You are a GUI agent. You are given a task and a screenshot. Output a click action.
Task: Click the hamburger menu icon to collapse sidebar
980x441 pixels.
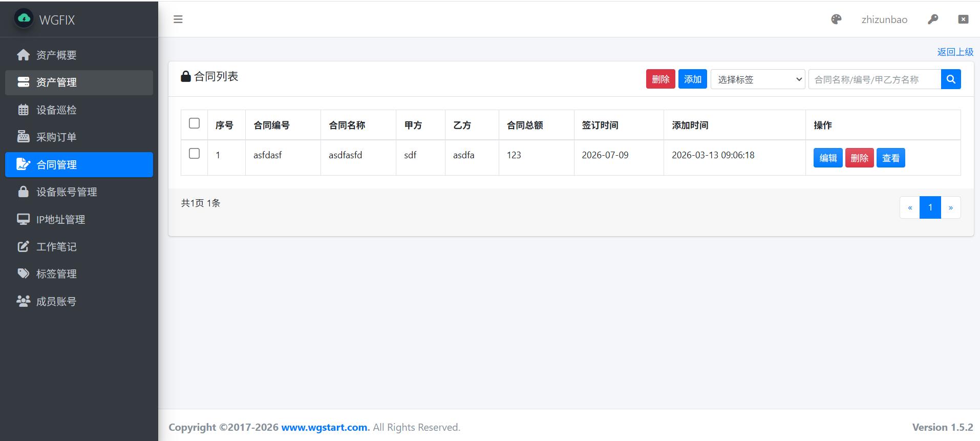178,19
